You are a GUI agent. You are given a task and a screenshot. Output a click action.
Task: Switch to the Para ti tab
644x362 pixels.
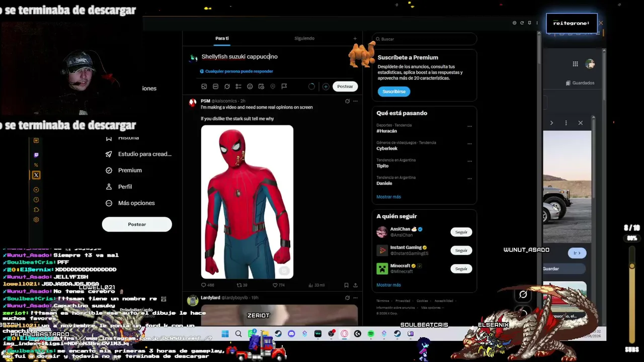pos(222,39)
